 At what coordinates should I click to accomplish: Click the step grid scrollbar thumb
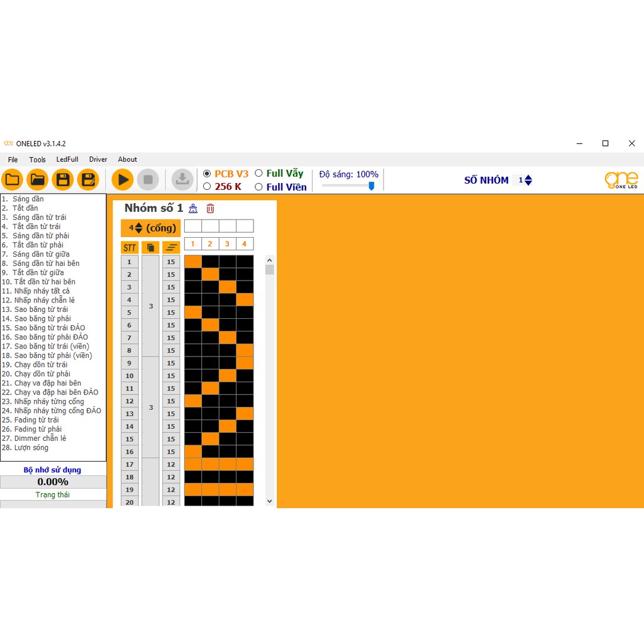[x=269, y=270]
